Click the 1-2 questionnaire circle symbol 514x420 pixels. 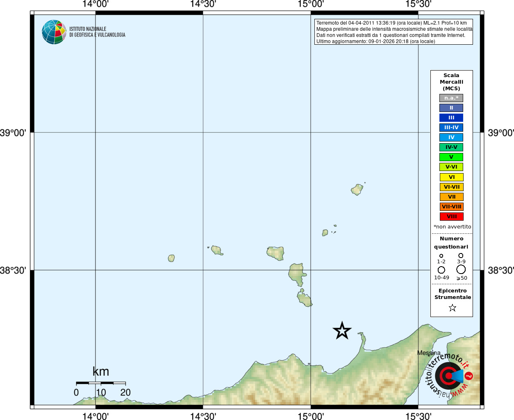[441, 256]
